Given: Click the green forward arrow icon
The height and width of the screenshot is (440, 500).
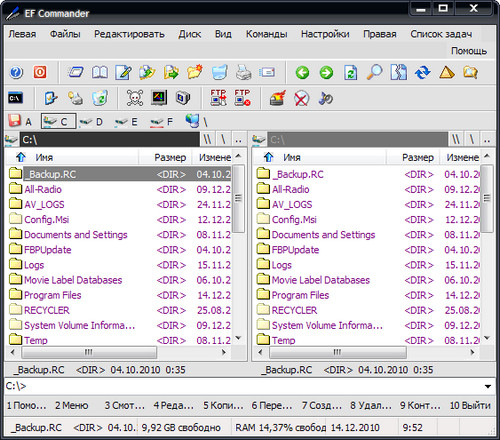Looking at the screenshot, I should point(326,72).
